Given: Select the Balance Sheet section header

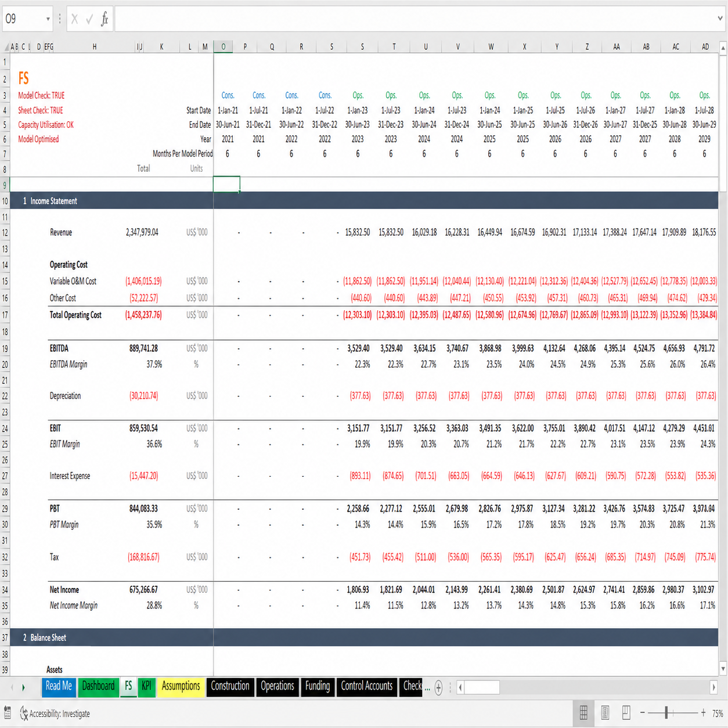Looking at the screenshot, I should click(x=48, y=637).
